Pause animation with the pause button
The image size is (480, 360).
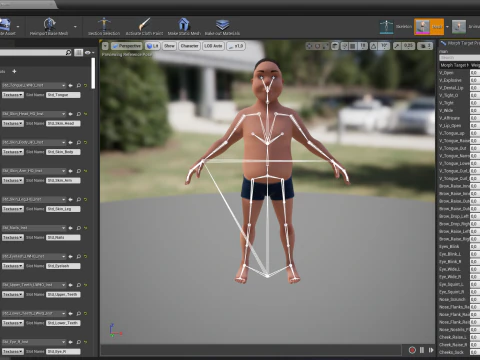(422, 350)
